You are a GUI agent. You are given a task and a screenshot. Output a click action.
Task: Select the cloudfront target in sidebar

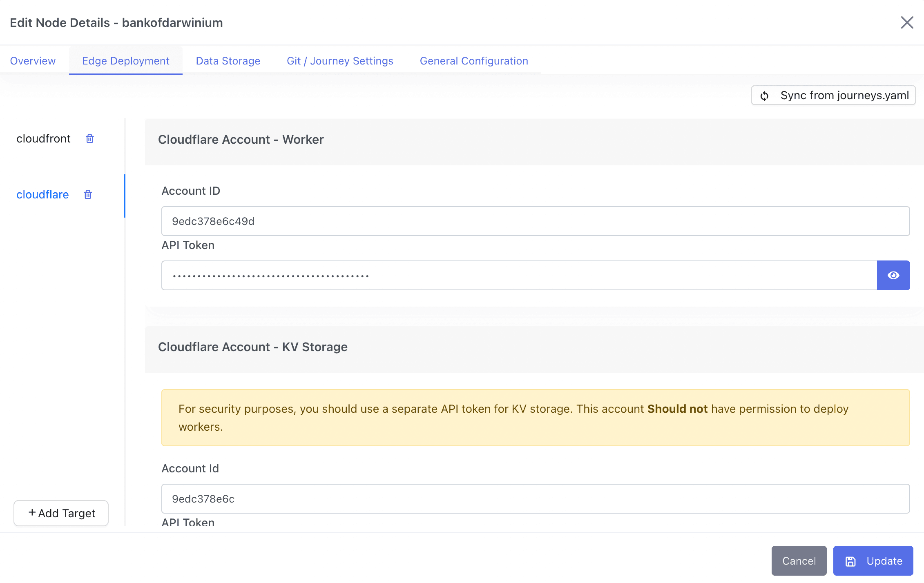click(x=43, y=139)
